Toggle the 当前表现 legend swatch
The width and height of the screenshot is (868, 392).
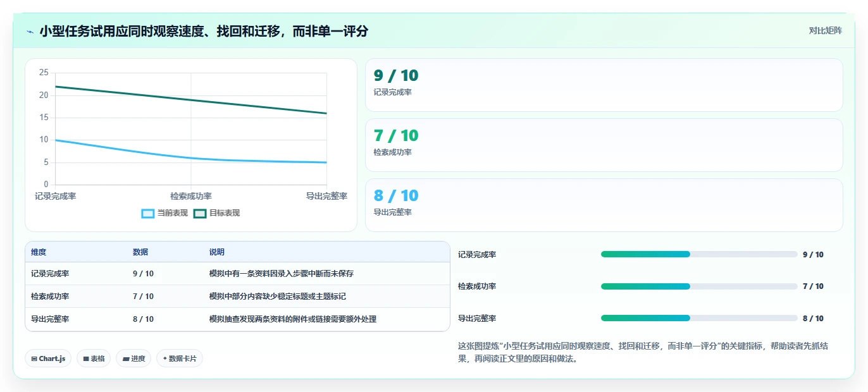pos(147,214)
